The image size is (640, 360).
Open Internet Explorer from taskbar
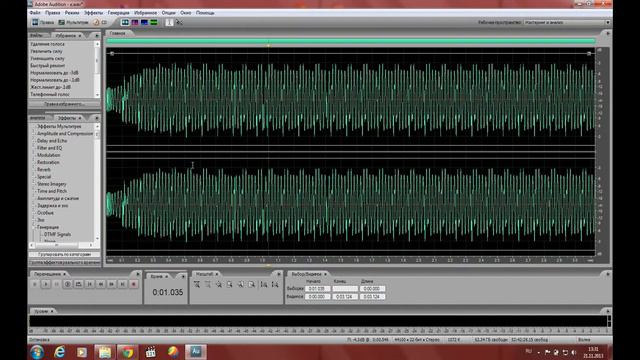[60, 352]
